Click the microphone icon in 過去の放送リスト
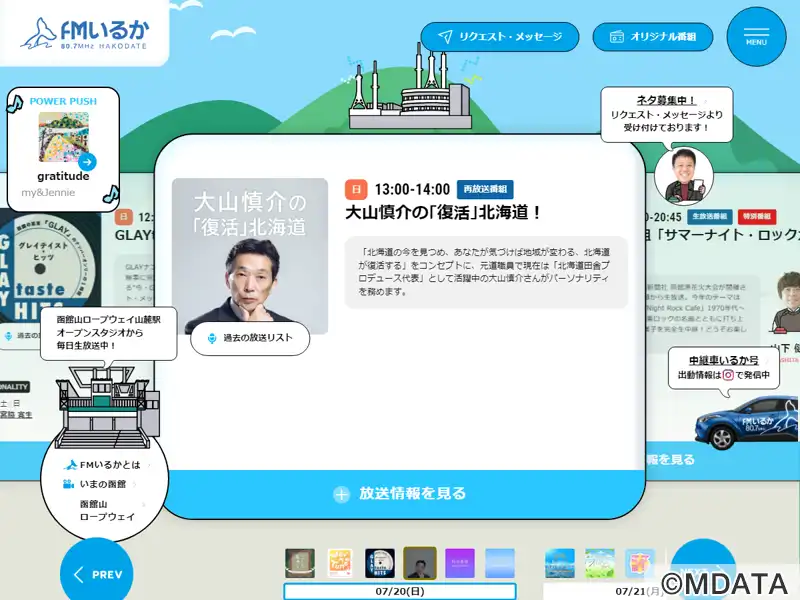Screen dimensions: 800x600 point(212,338)
